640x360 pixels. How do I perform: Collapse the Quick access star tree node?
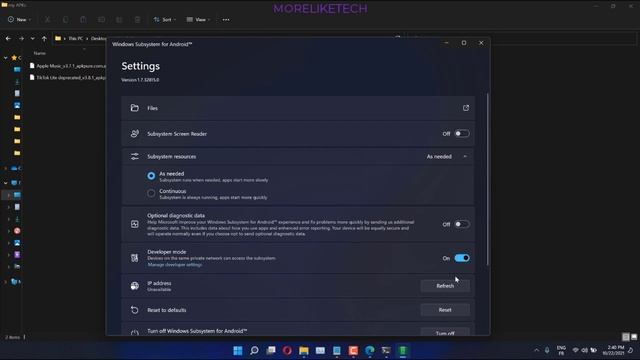[6, 58]
